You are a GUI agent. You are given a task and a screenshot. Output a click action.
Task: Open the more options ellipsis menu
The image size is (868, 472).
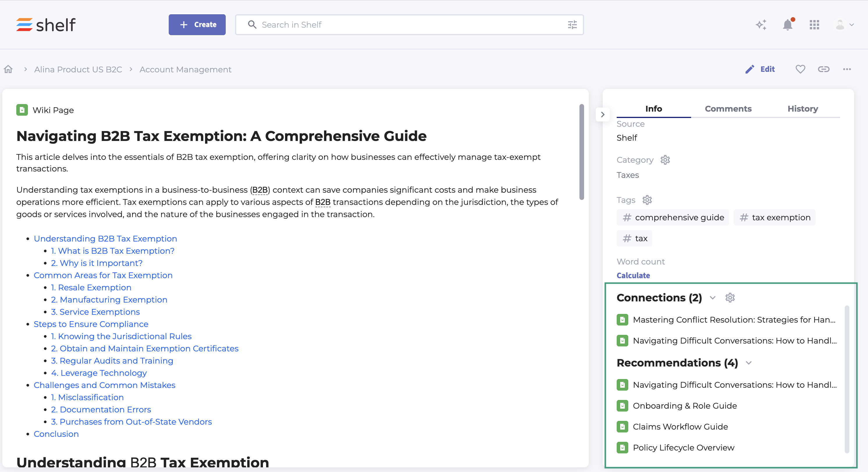click(x=847, y=69)
